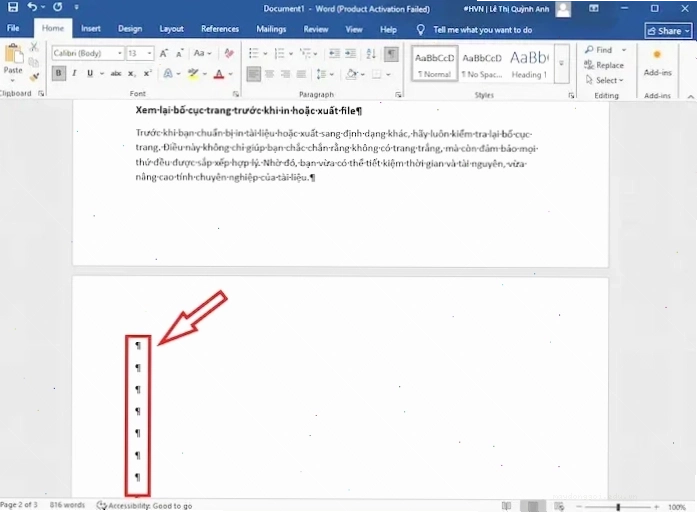Viewport: 697px width, 513px height.
Task: Apply the Heading 1 style
Action: [529, 64]
